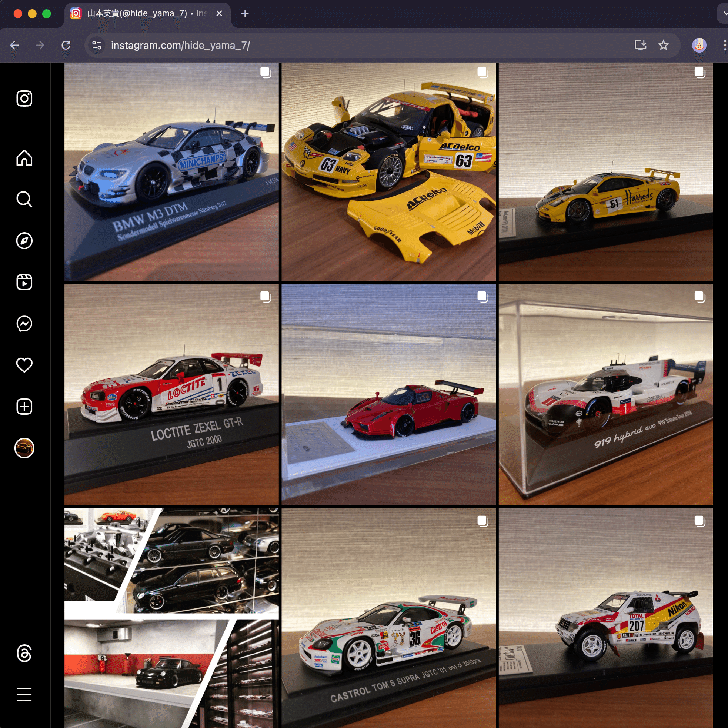Bookmark this page with star
The height and width of the screenshot is (728, 728).
[x=663, y=45]
